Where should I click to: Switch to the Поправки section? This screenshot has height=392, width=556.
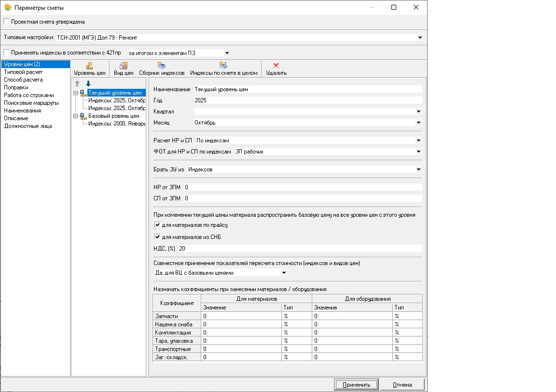coord(16,87)
